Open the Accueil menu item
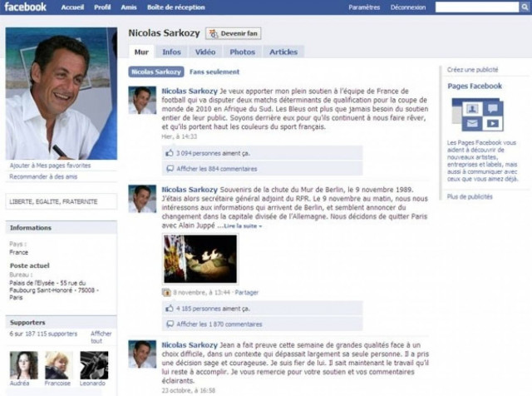Screen dimensions: 532x396 click(72, 7)
